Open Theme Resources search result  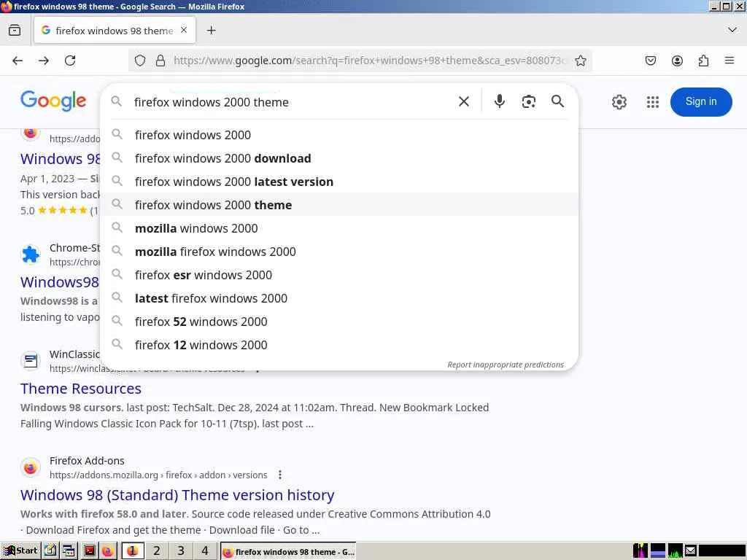point(80,389)
